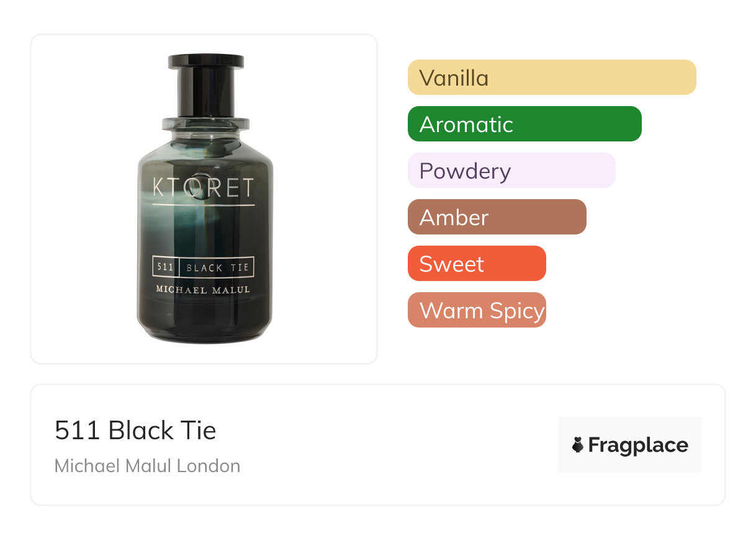Click the orange Sweet accord bar
This screenshot has height=536, width=756.
click(476, 264)
